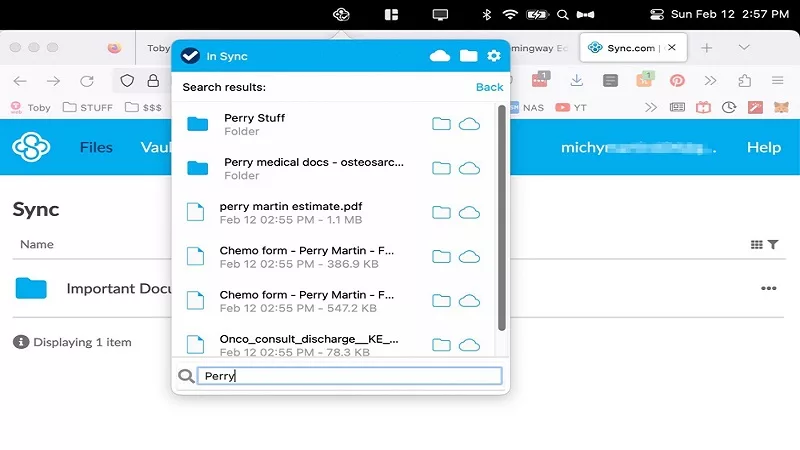Open browser extensions puzzle icon
Screen dimensions: 800x450
click(744, 81)
